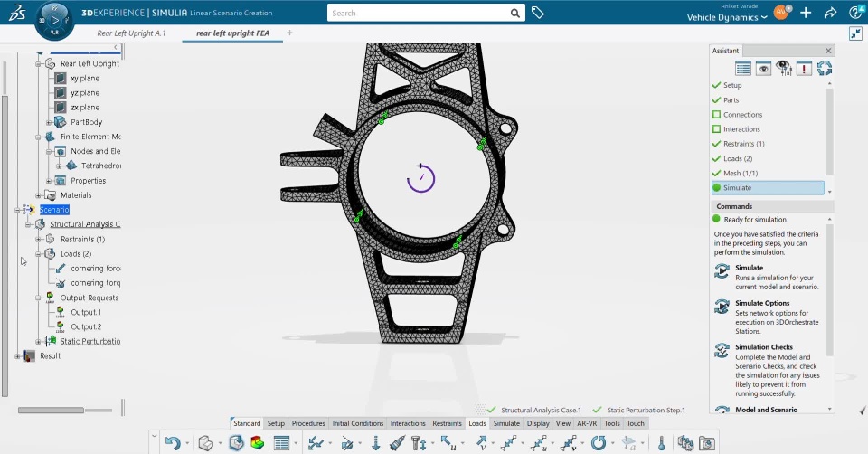The height and width of the screenshot is (454, 868).
Task: Click the Assistant steps scrollbar down arrow
Action: pyautogui.click(x=829, y=192)
